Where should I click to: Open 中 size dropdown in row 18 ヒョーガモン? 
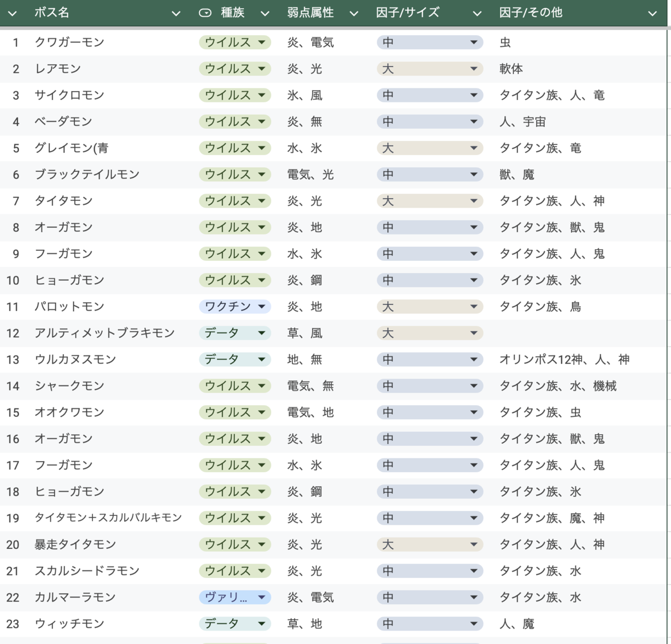point(429,491)
